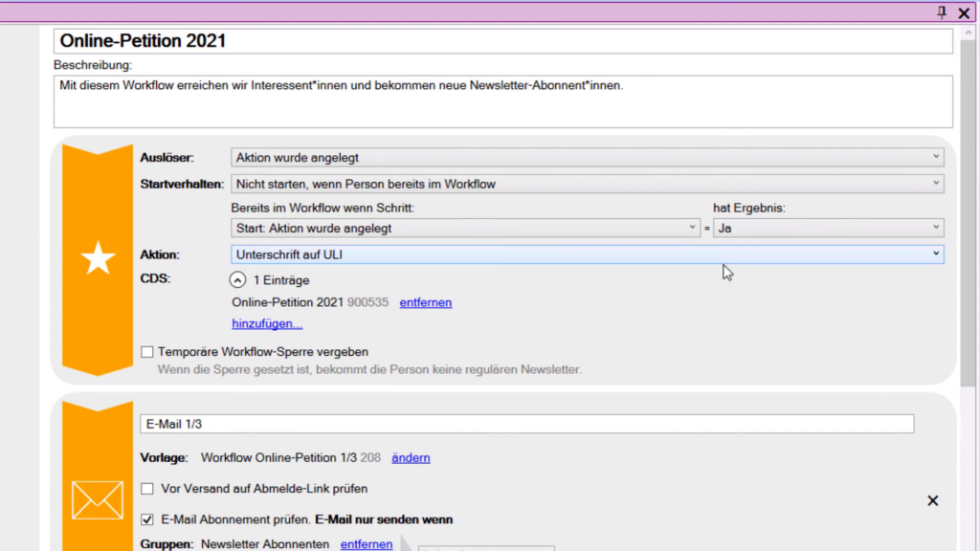Open the 'hat Ergebnis' Ja dropdown
This screenshot has height=551, width=980.
click(828, 228)
